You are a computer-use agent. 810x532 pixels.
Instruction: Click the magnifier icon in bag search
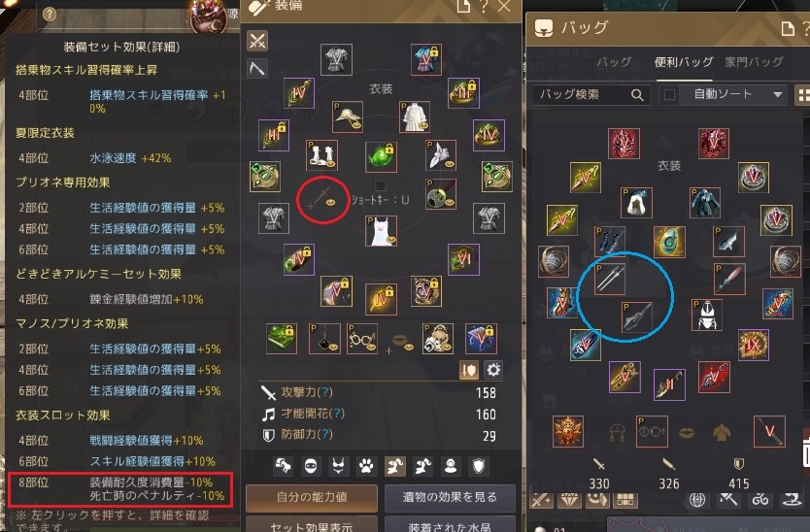(x=637, y=95)
